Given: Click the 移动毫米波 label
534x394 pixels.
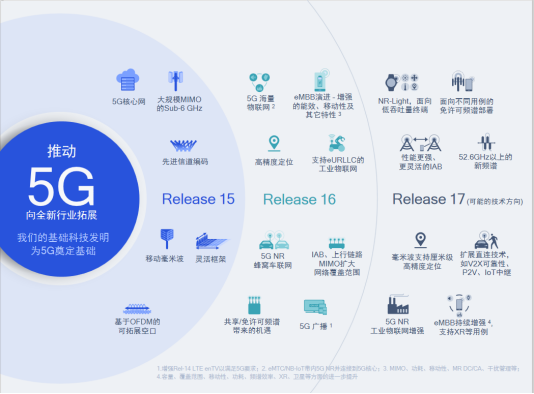Looking at the screenshot, I should (164, 259).
